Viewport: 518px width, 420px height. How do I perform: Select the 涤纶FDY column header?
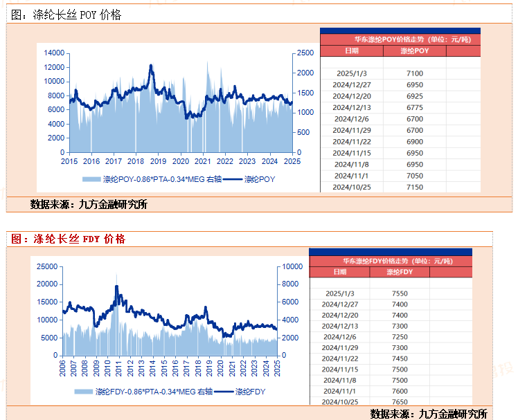coord(401,272)
